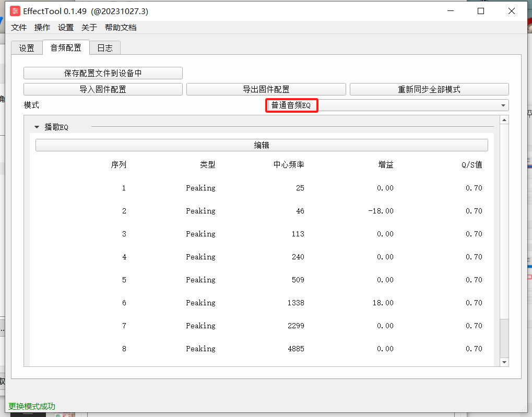Click the 导入固件配置 import button
The image size is (532, 417).
[103, 89]
